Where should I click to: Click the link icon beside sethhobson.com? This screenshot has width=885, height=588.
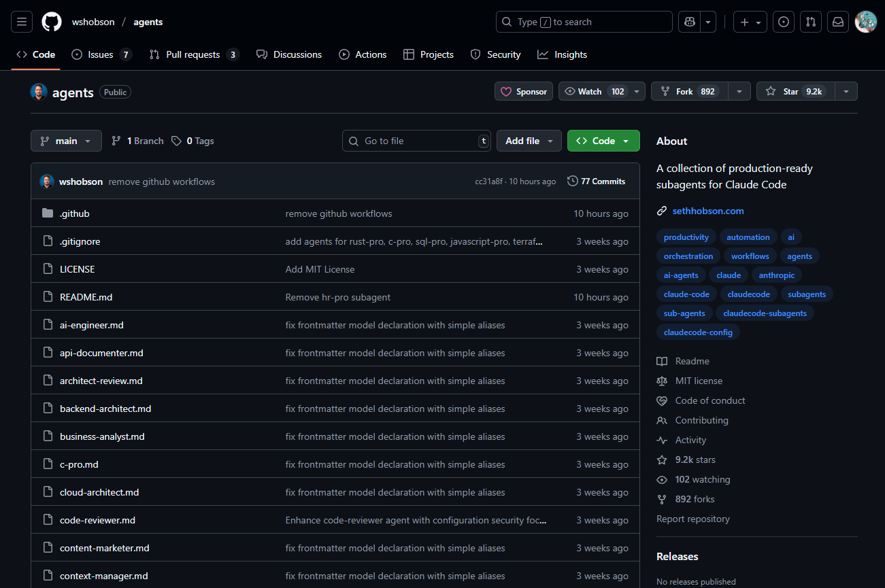coord(662,211)
